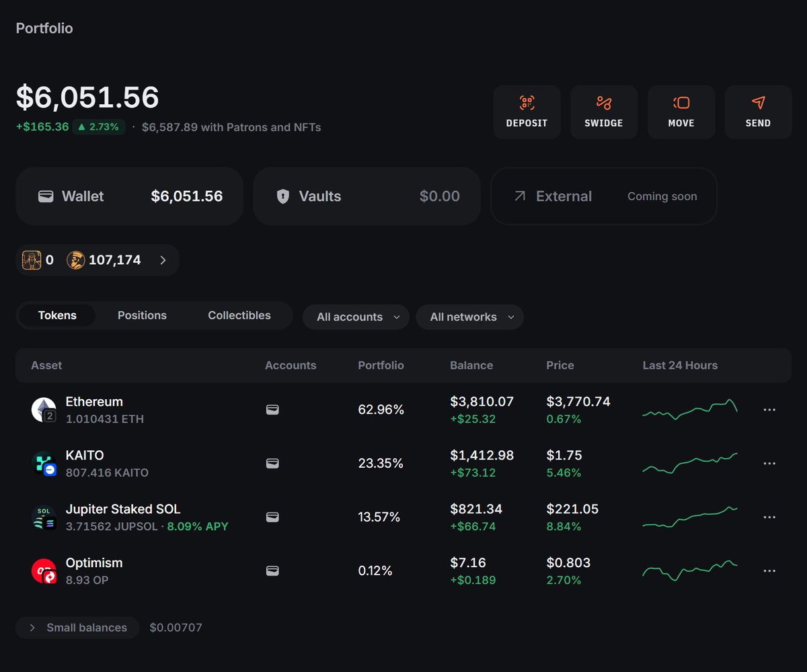This screenshot has width=807, height=672.
Task: Open the more options menu for KAITO
Action: click(x=769, y=464)
